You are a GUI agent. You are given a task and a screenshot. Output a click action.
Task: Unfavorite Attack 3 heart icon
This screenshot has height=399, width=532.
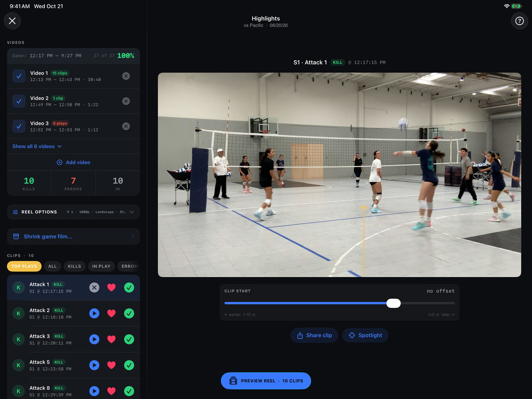click(x=111, y=339)
